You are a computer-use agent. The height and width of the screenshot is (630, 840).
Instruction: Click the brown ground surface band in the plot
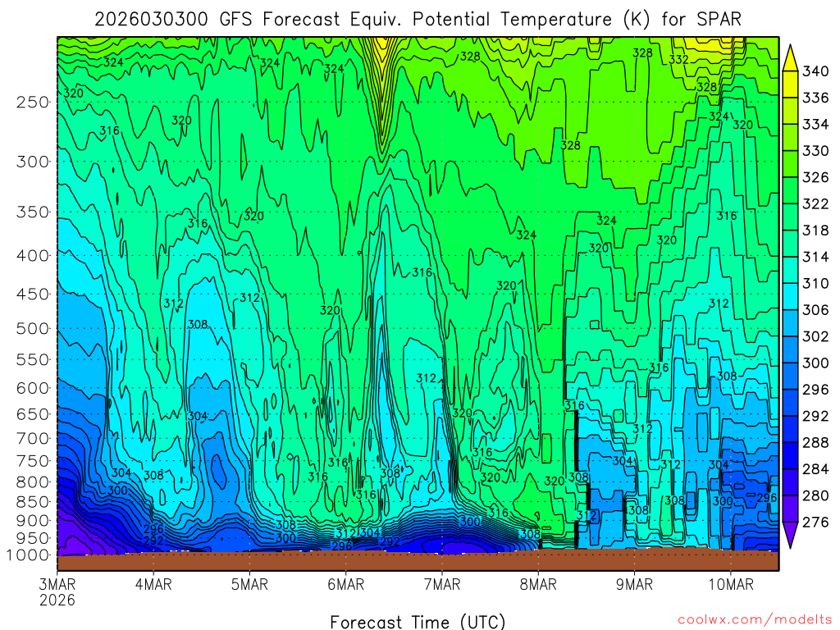click(418, 561)
